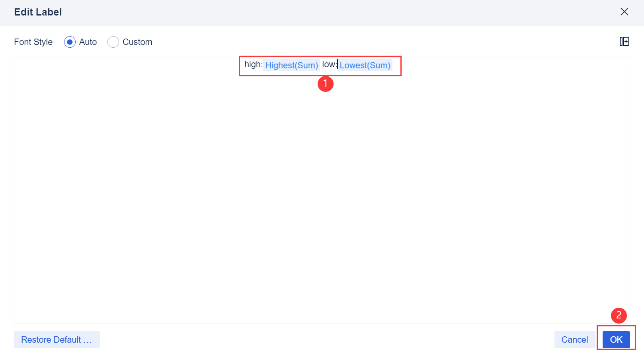
Task: Select the Custom font style radio
Action: tap(113, 42)
